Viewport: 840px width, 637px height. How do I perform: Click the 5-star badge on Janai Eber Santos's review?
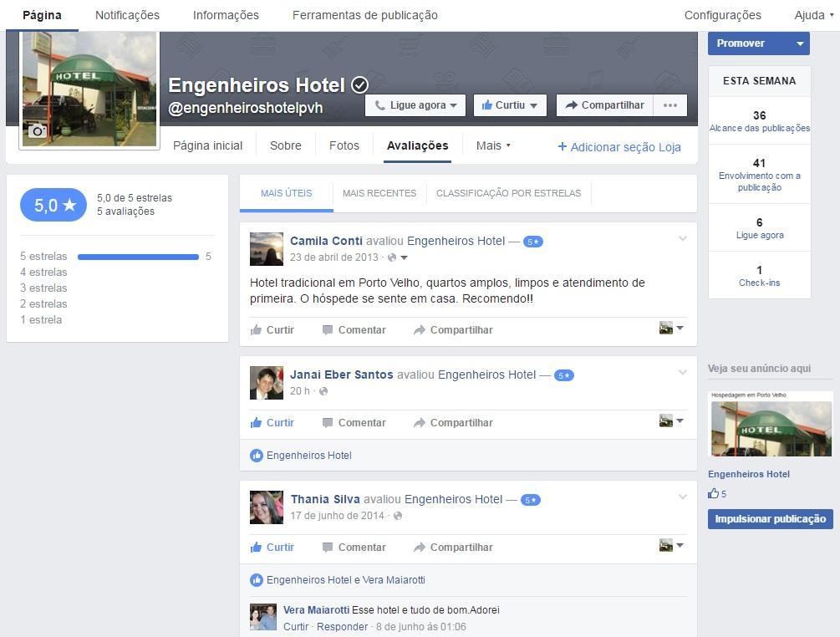[563, 375]
